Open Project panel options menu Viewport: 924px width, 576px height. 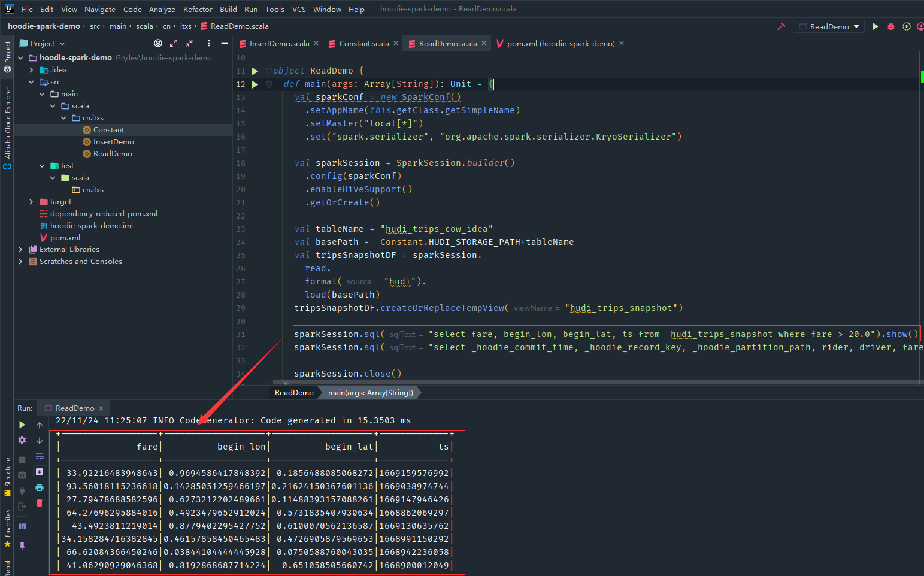coord(209,43)
